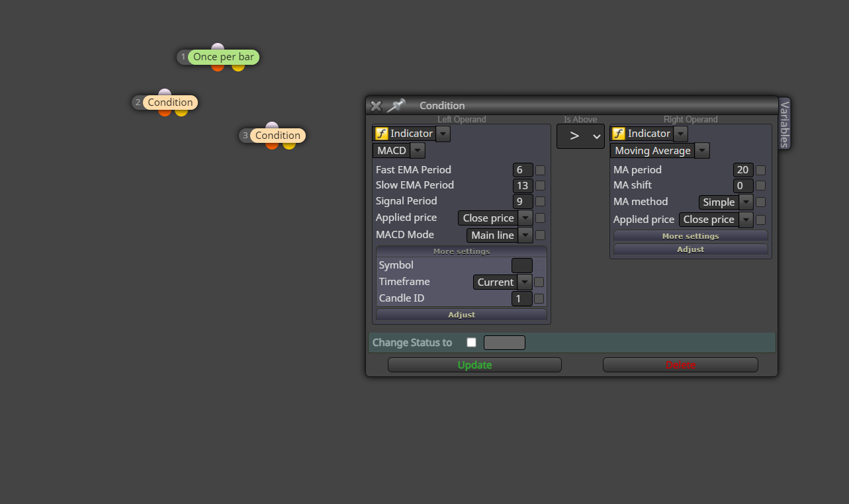Click the red Delete button
Viewport: 849px width, 504px height.
tap(680, 365)
